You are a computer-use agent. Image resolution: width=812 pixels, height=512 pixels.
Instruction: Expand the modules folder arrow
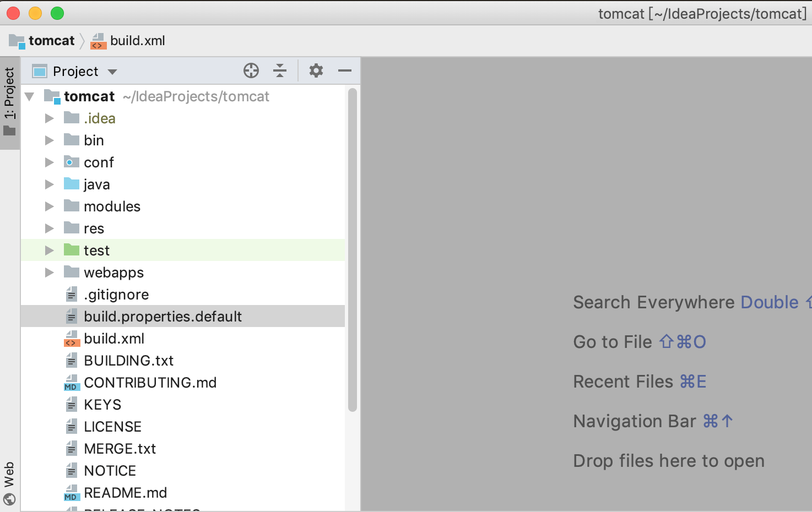click(x=50, y=206)
